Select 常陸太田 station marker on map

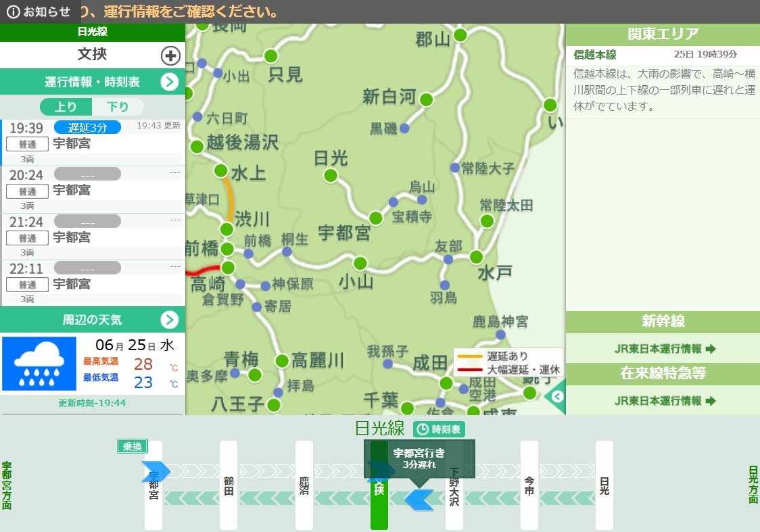point(487,221)
